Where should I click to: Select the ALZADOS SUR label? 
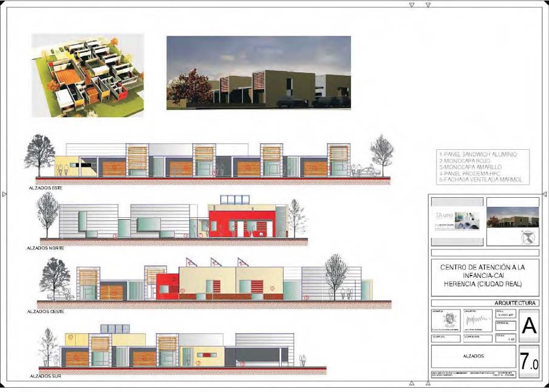tap(44, 376)
